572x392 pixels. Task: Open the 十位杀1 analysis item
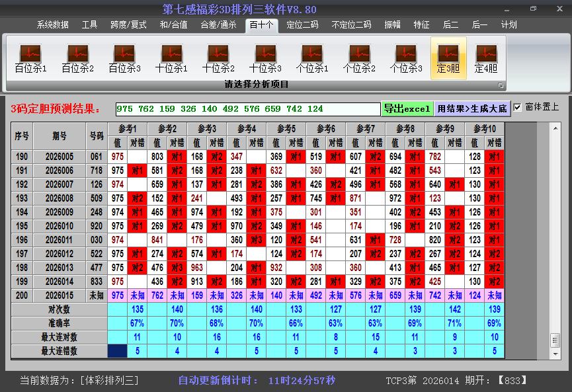click(171, 58)
